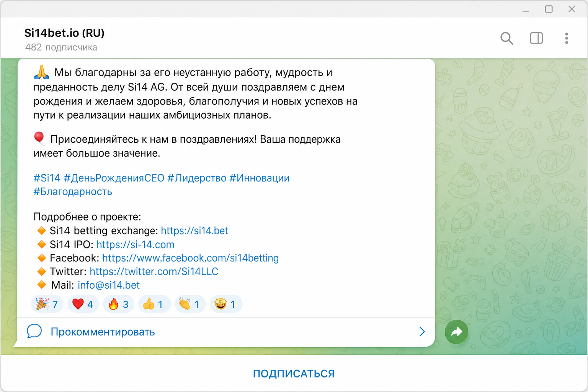Viewport: 588px width, 392px height.
Task: Click ПОДПИСАТЬСЯ to subscribe to channel
Action: pos(294,374)
